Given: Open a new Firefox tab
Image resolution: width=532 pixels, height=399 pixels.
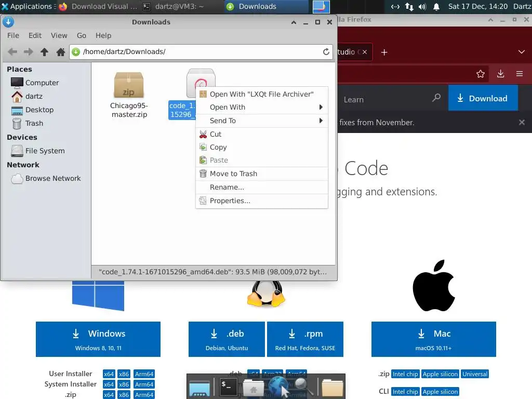Looking at the screenshot, I should (384, 52).
